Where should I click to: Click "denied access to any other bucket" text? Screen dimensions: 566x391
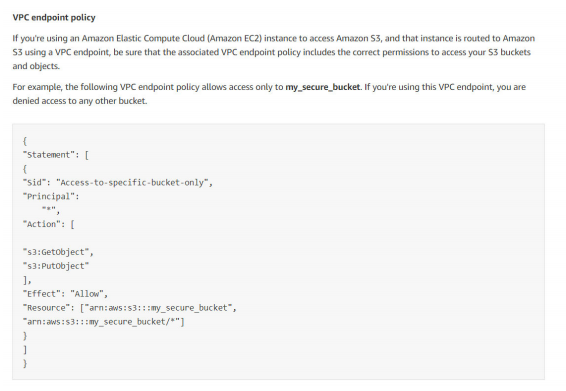(80, 101)
